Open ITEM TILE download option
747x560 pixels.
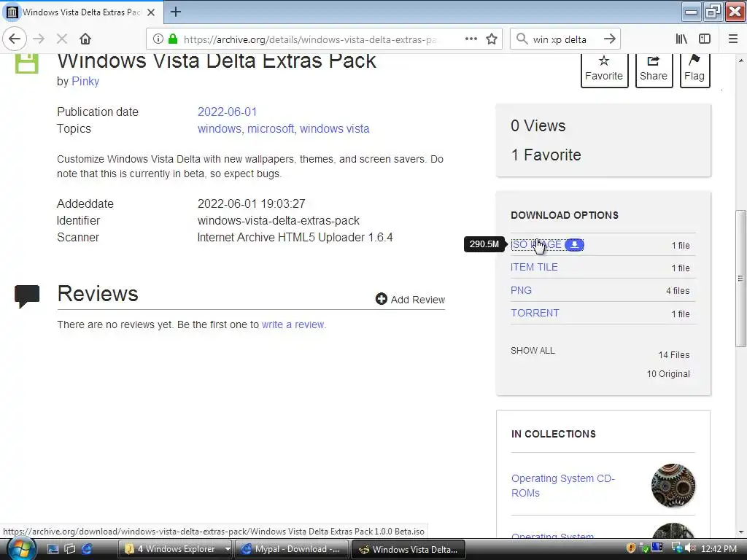pos(534,267)
